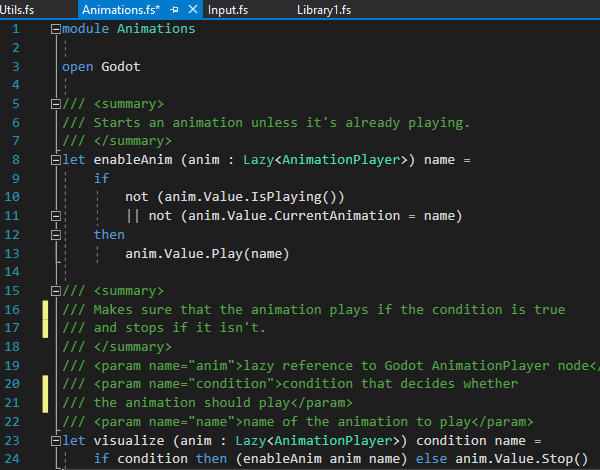Image resolution: width=600 pixels, height=470 pixels.
Task: Collapse the second summary comment on line 15
Action: 54,291
